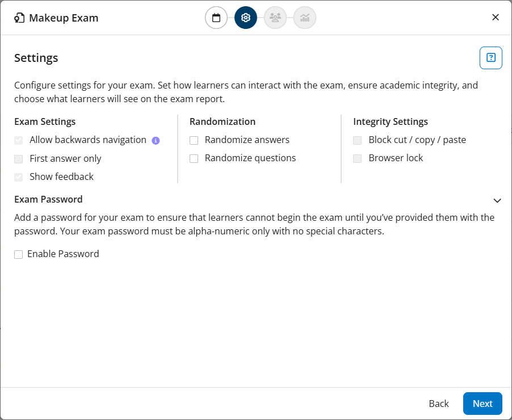Check the Randomize answers checkbox
512x420 pixels.
coord(194,140)
